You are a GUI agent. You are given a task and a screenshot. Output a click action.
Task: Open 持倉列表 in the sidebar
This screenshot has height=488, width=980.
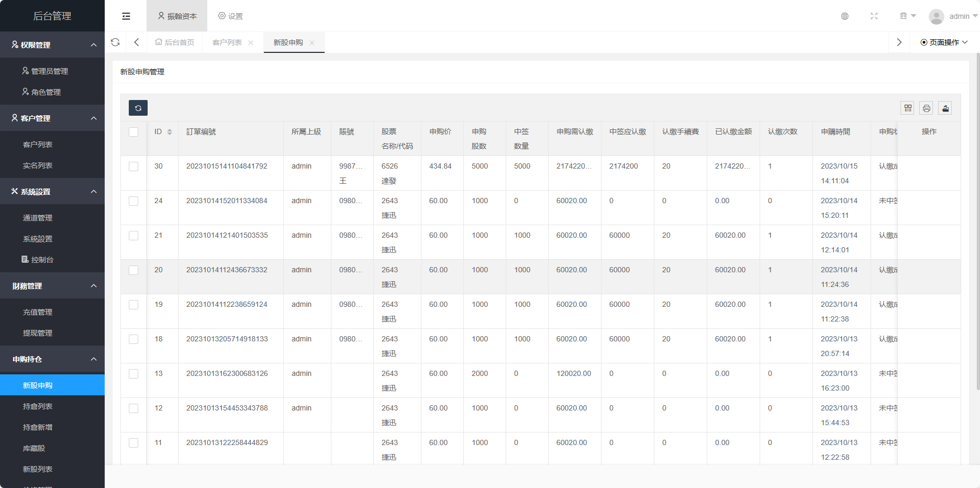(x=52, y=406)
